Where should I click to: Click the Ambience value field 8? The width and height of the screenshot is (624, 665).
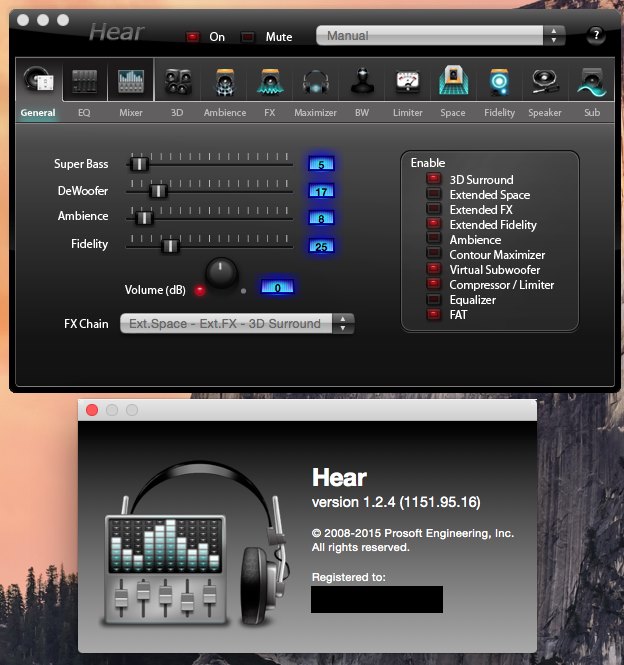pos(321,218)
